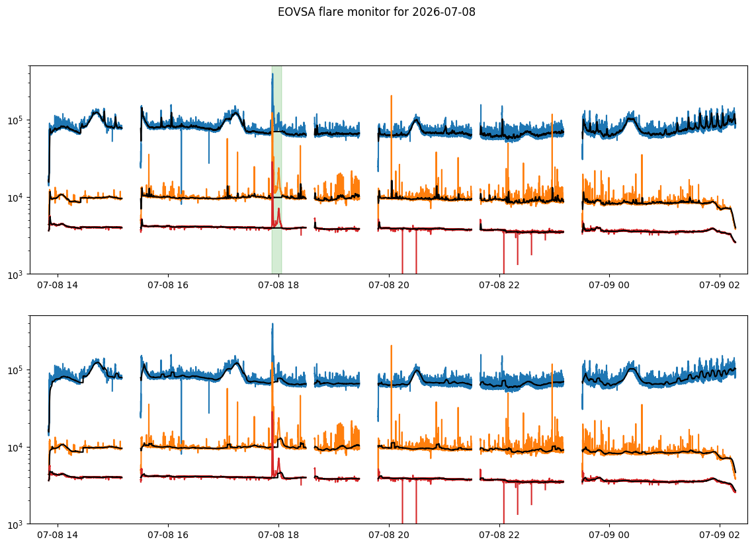Click the green shaded flare region
This screenshot has height=546, width=756.
coord(276,170)
